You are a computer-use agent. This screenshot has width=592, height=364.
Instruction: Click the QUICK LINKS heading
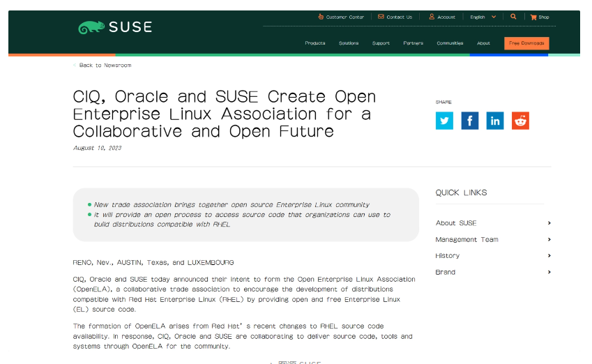461,192
